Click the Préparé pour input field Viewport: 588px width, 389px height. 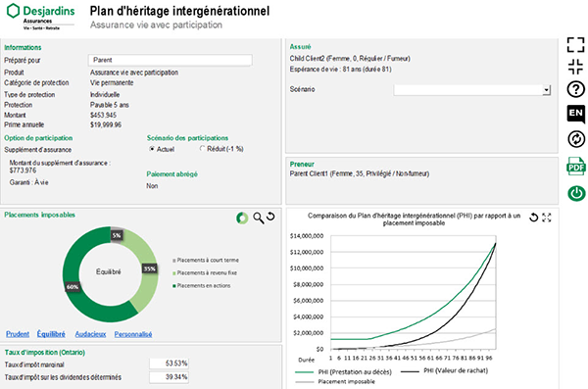click(x=171, y=60)
